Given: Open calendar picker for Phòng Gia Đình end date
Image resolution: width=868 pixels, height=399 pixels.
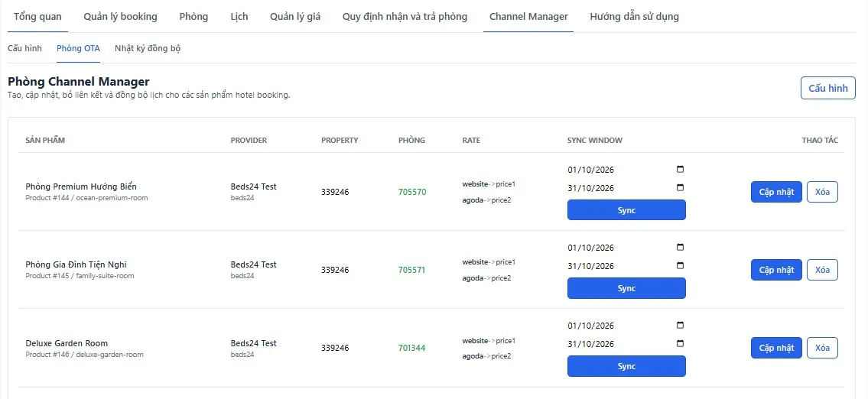Looking at the screenshot, I should tap(681, 266).
